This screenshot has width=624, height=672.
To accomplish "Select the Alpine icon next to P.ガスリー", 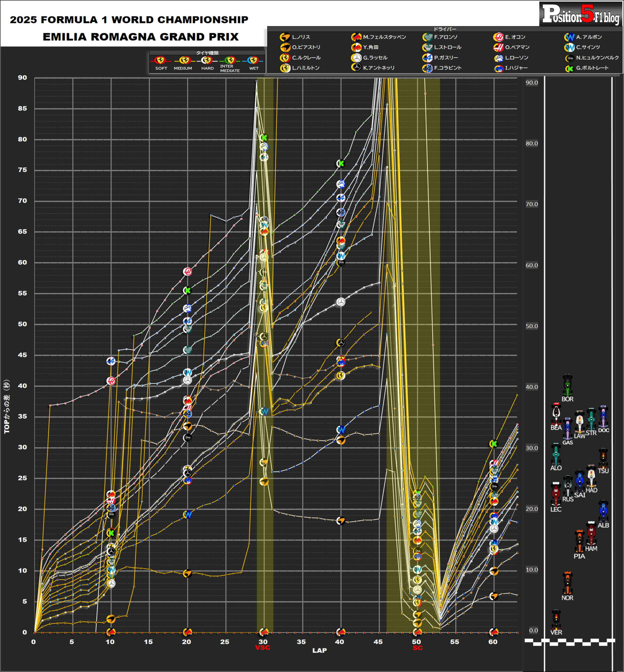I will click(427, 58).
